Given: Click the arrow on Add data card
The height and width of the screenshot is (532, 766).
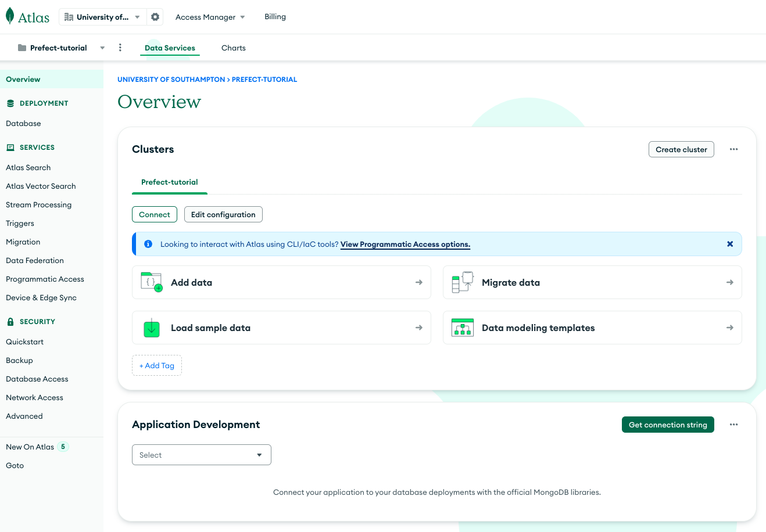Looking at the screenshot, I should point(419,282).
